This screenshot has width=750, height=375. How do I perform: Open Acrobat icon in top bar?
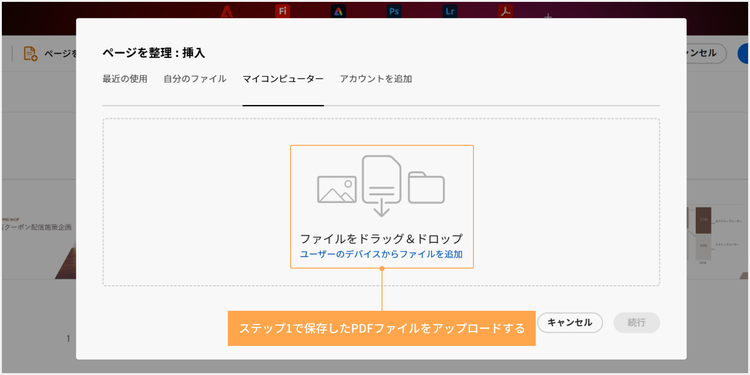click(x=506, y=11)
